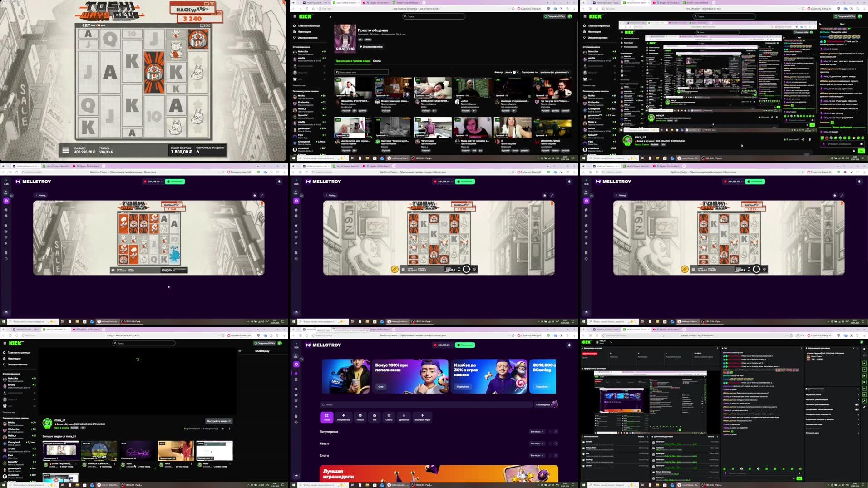Open the Джекпот games category

click(404, 417)
